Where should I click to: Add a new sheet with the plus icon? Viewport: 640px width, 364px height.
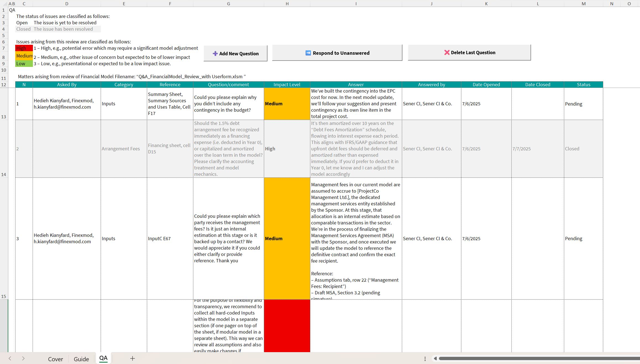[132, 358]
